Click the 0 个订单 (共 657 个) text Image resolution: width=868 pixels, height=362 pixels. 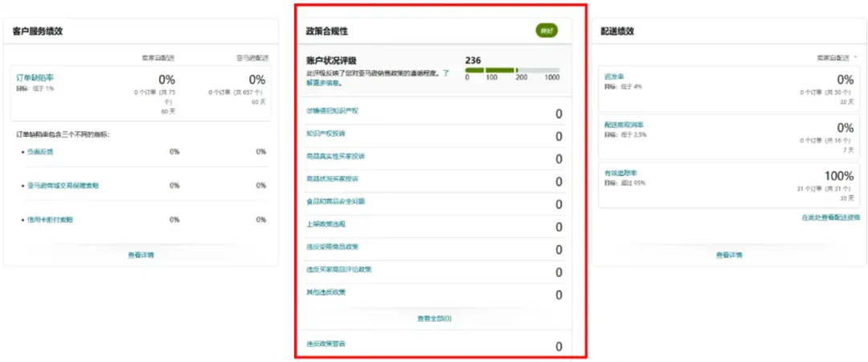(x=237, y=93)
